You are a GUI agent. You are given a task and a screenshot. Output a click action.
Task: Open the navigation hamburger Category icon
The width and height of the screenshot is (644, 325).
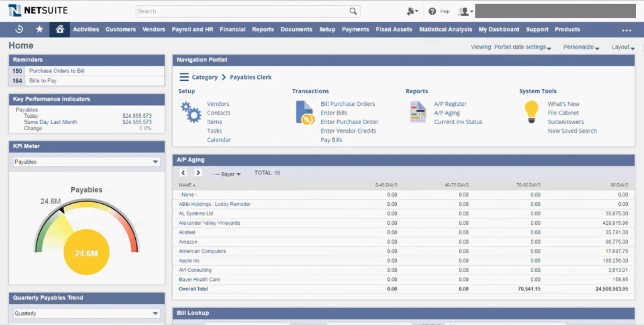tap(184, 77)
